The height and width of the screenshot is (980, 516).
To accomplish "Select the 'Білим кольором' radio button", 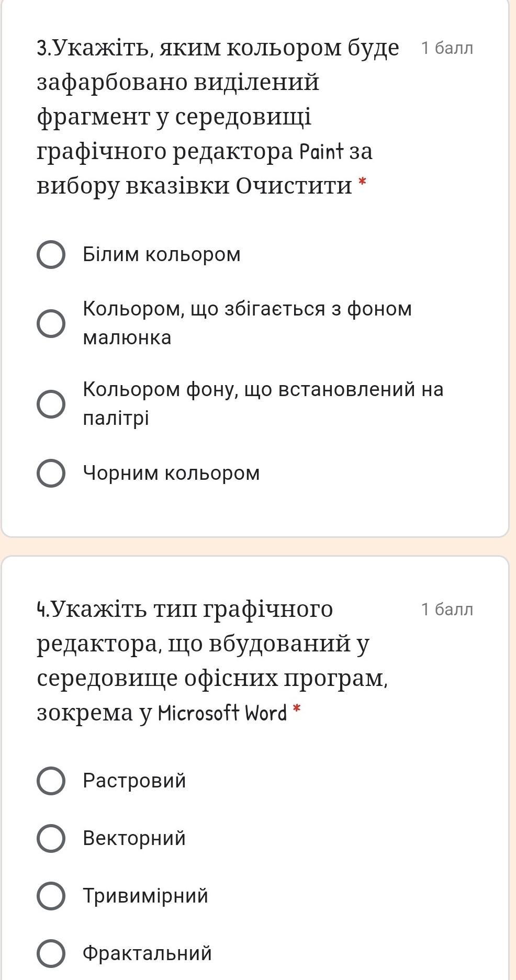I will 51,255.
